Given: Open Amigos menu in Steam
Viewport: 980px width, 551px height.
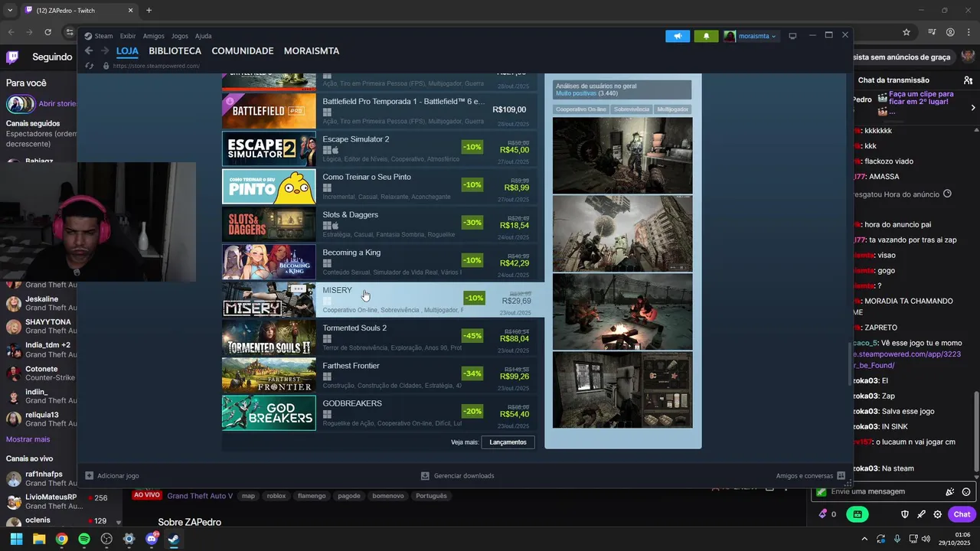Looking at the screenshot, I should (153, 36).
